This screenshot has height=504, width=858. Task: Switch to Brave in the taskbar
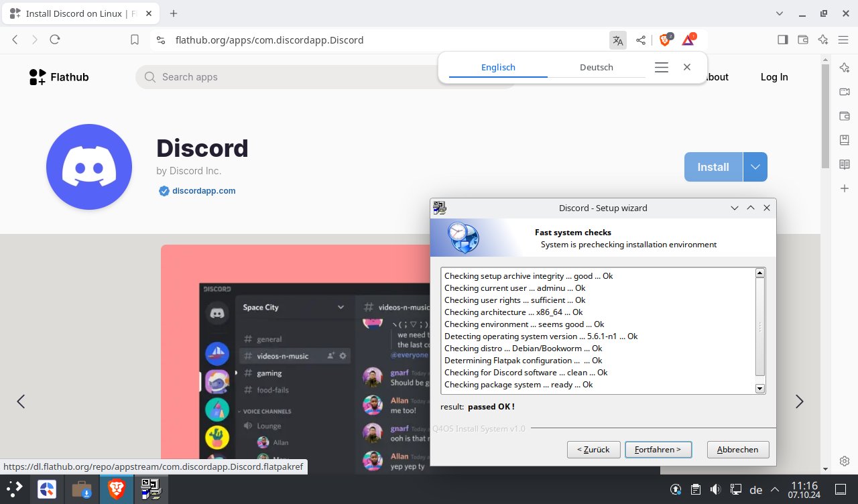pyautogui.click(x=117, y=490)
